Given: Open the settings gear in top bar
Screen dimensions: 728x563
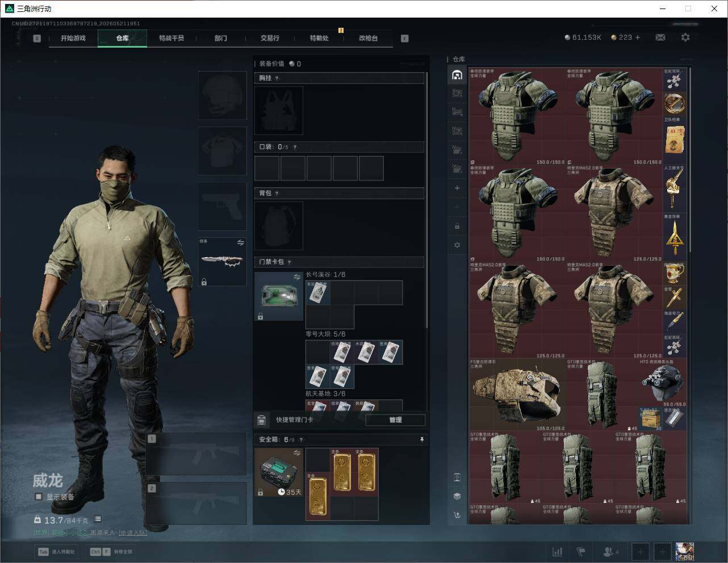Looking at the screenshot, I should 685,37.
